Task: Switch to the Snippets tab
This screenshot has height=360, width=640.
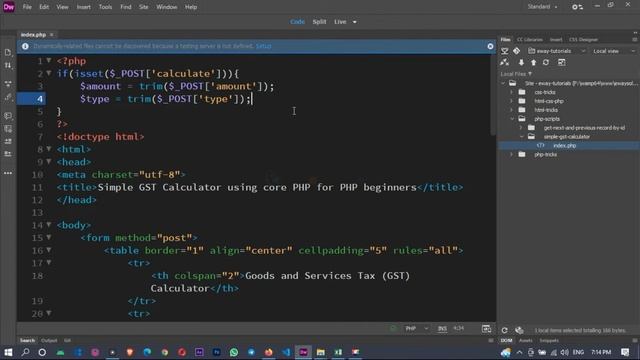Action: [549, 340]
